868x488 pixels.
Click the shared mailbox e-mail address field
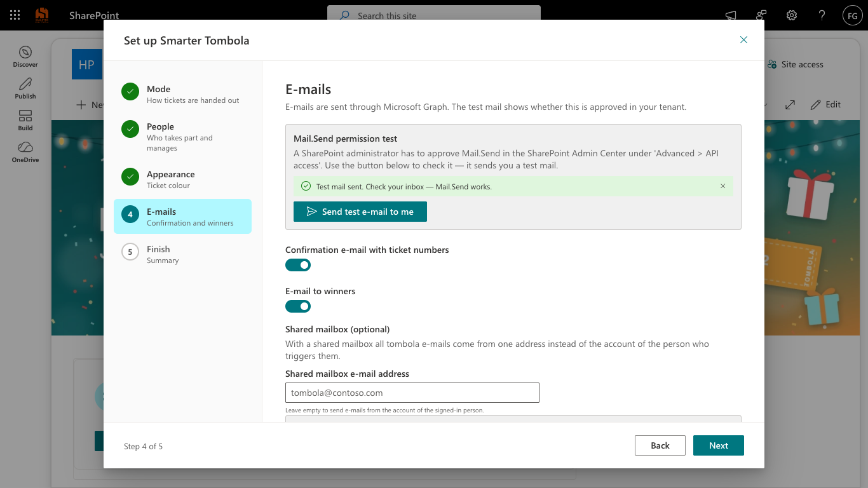tap(412, 393)
